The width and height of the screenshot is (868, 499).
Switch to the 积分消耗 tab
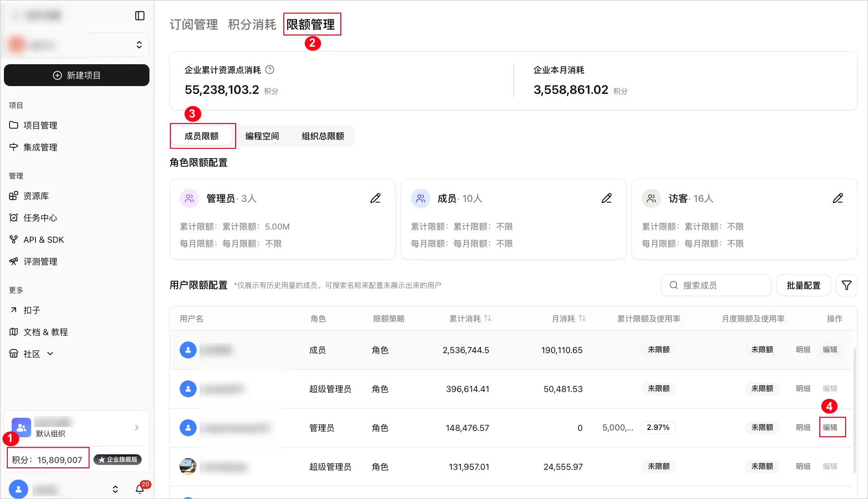tap(252, 24)
